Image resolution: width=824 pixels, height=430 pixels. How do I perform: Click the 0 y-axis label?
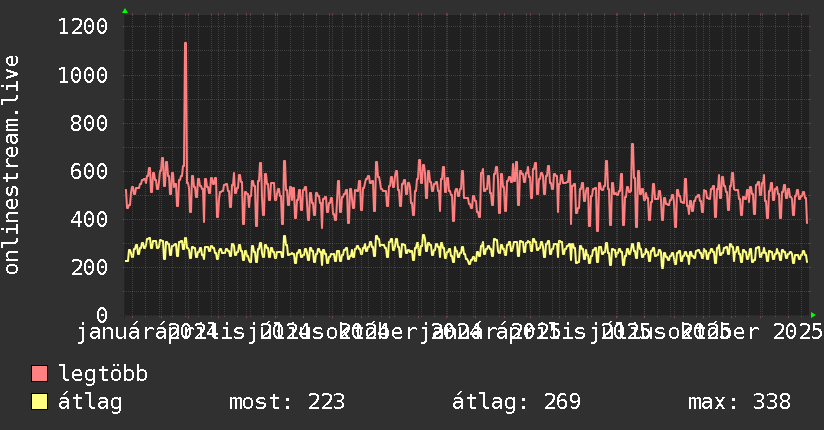coord(102,315)
